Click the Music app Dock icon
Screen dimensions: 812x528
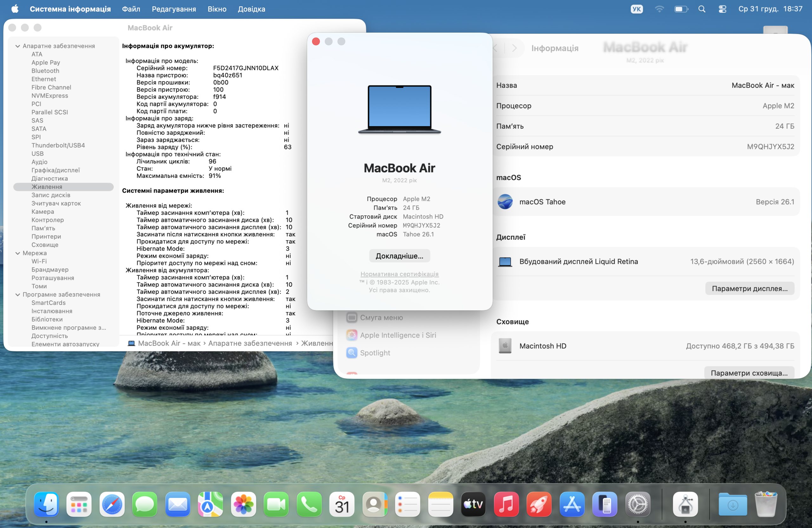click(506, 504)
